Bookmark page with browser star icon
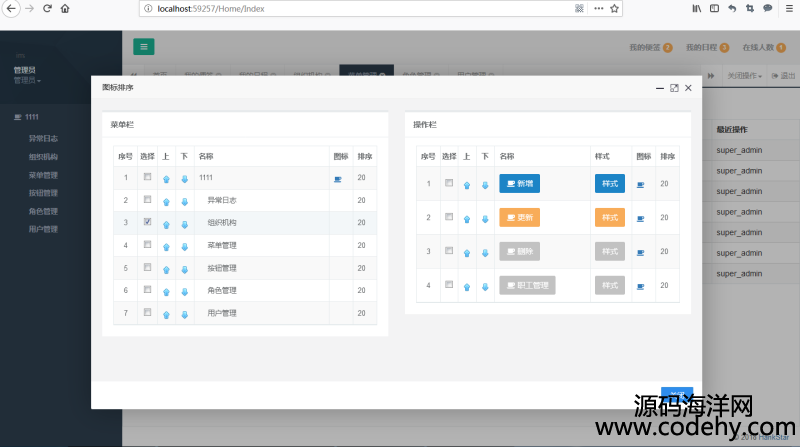 coord(614,8)
